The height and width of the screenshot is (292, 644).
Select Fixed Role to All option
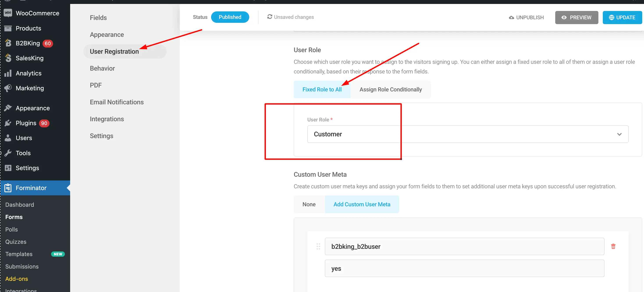[x=322, y=89]
